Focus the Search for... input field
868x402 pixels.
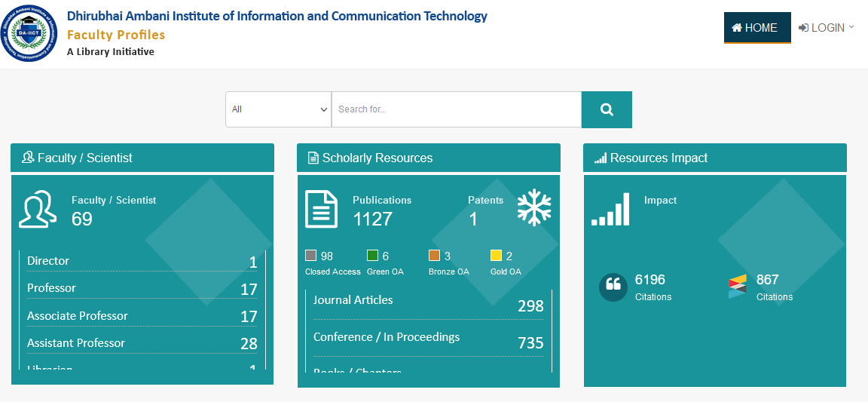click(x=457, y=109)
